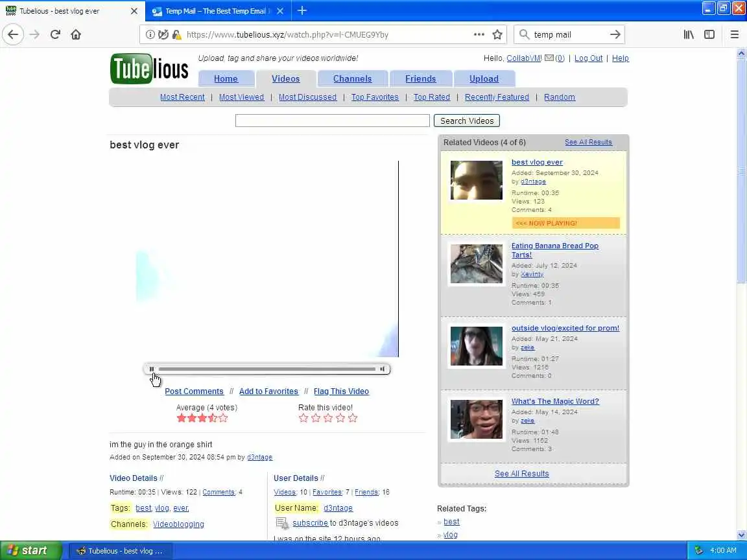Open the Most Viewed videos link
This screenshot has height=560, width=747.
click(x=241, y=97)
